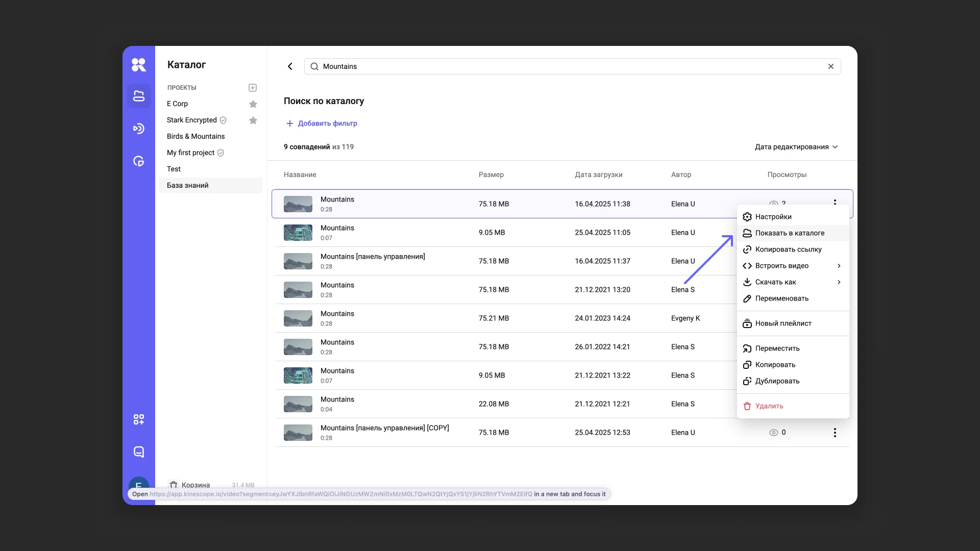Image resolution: width=980 pixels, height=551 pixels.
Task: Click Удалить in the context menu
Action: coord(769,406)
